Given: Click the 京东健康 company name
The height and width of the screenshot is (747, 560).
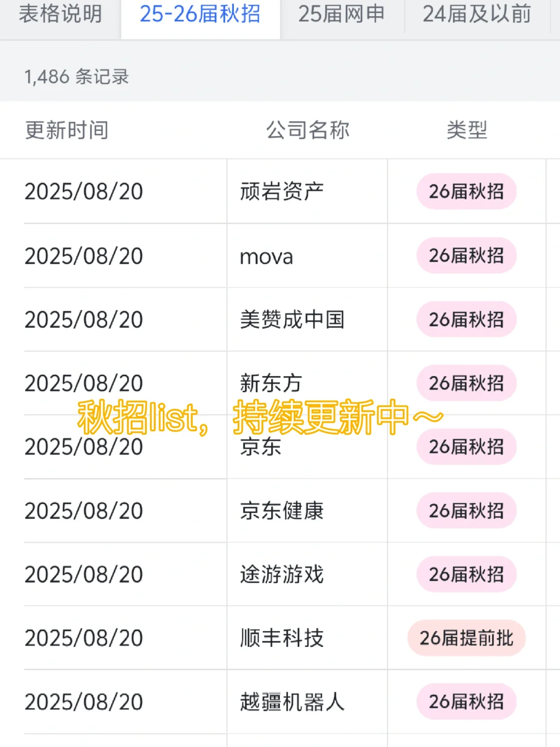Looking at the screenshot, I should coord(282,511).
